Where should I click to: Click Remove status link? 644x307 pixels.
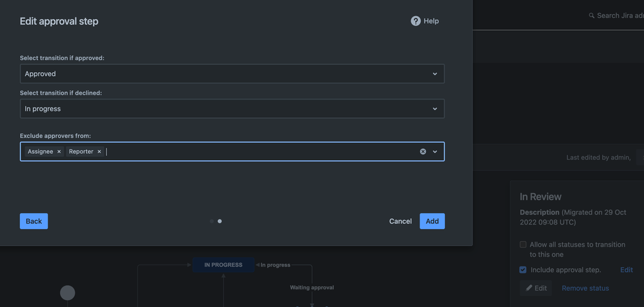pyautogui.click(x=585, y=288)
